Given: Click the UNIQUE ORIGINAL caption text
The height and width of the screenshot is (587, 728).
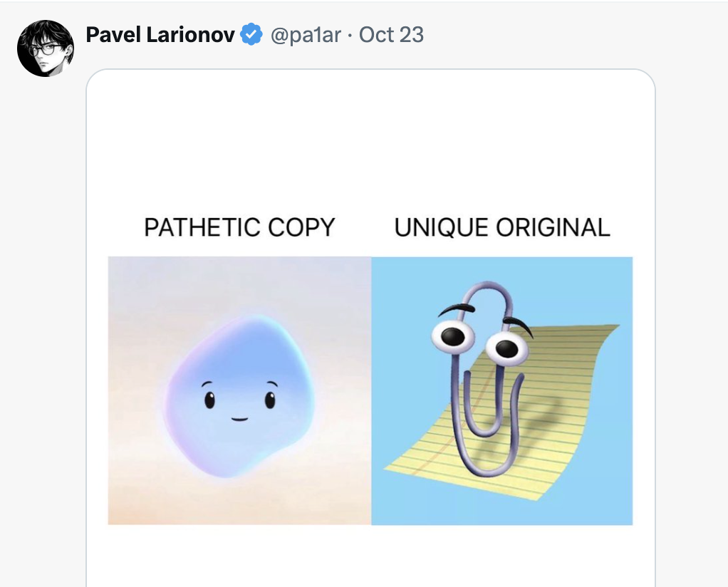Looking at the screenshot, I should [x=501, y=227].
